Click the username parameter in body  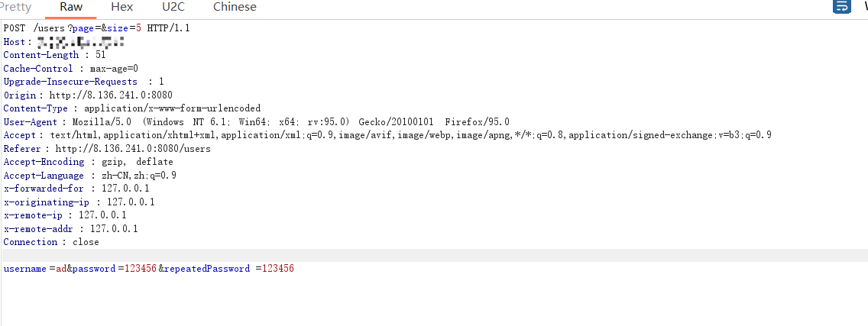click(25, 269)
